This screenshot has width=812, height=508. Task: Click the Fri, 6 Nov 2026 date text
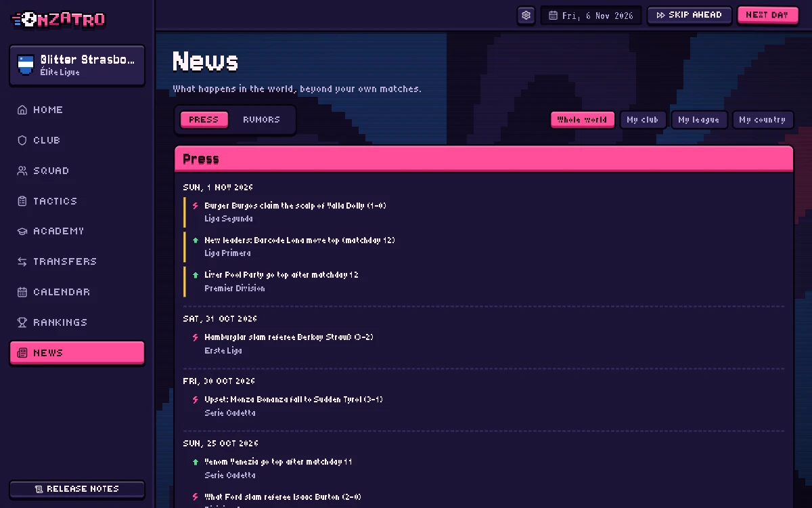[597, 16]
